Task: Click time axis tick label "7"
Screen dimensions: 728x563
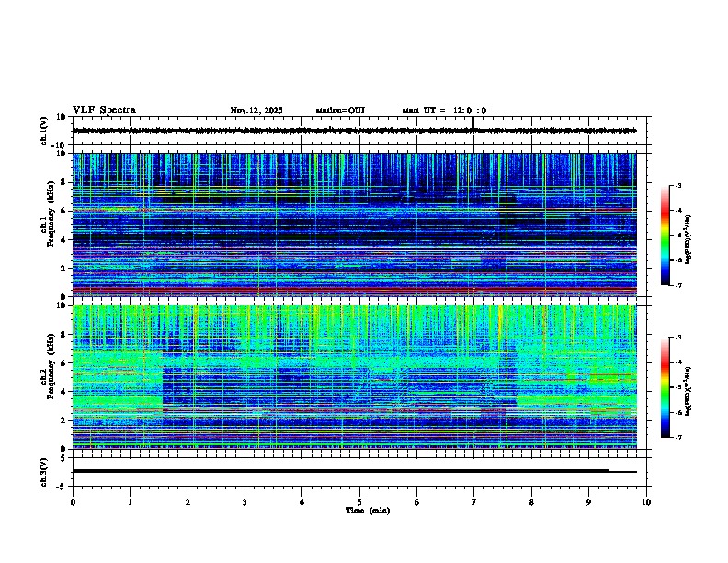Action: pos(474,502)
